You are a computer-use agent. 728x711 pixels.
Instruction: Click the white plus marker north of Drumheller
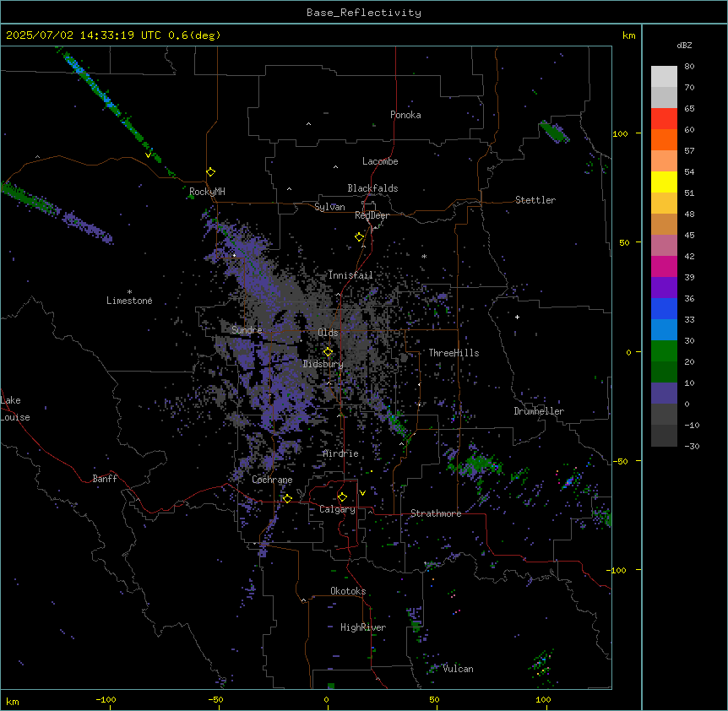point(517,317)
